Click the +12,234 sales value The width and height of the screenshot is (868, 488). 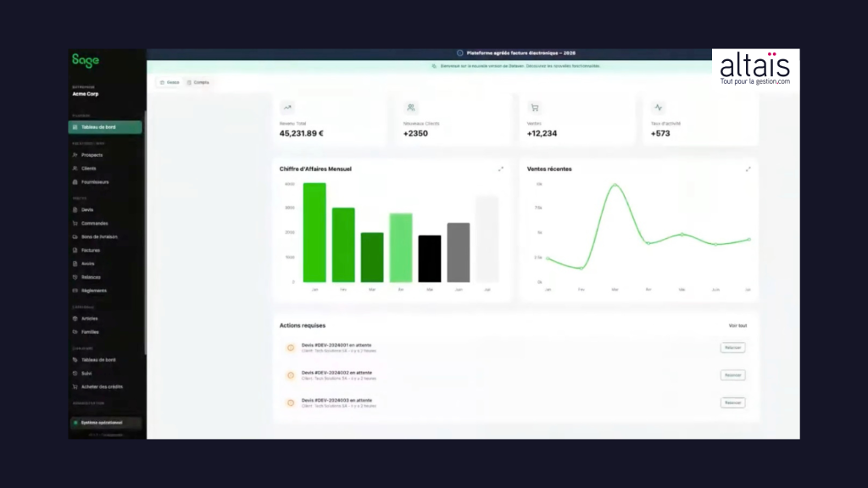542,133
